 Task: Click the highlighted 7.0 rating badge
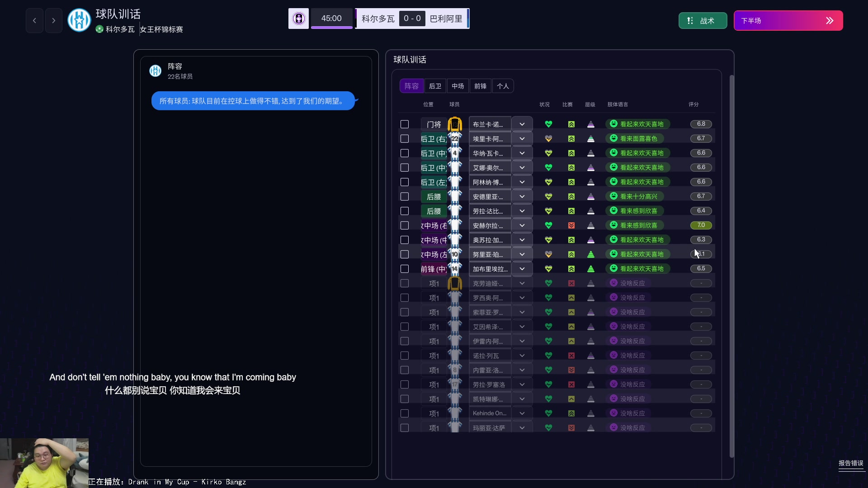[701, 225]
